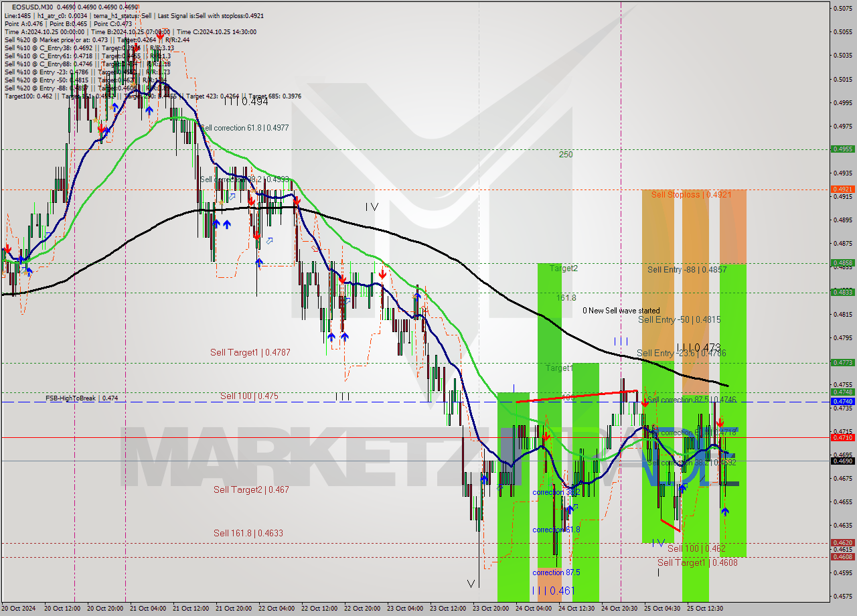The width and height of the screenshot is (857, 616).
Task: Select the '161.8' green level label
Action: [566, 297]
